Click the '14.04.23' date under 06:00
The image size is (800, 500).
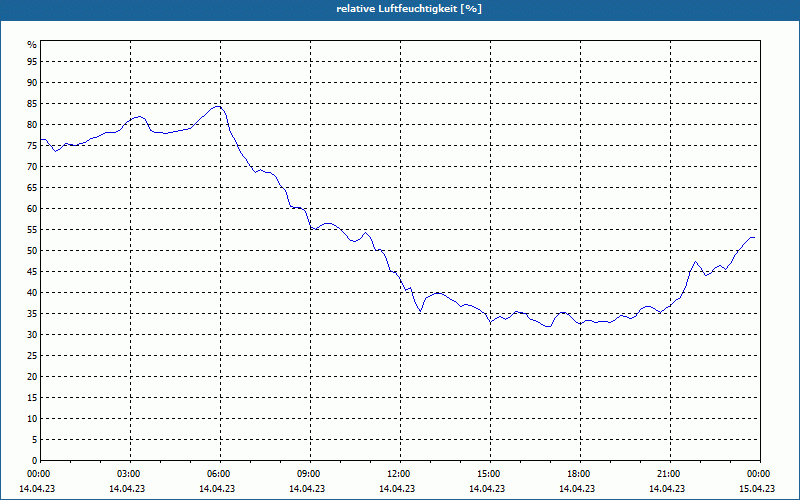(x=217, y=488)
